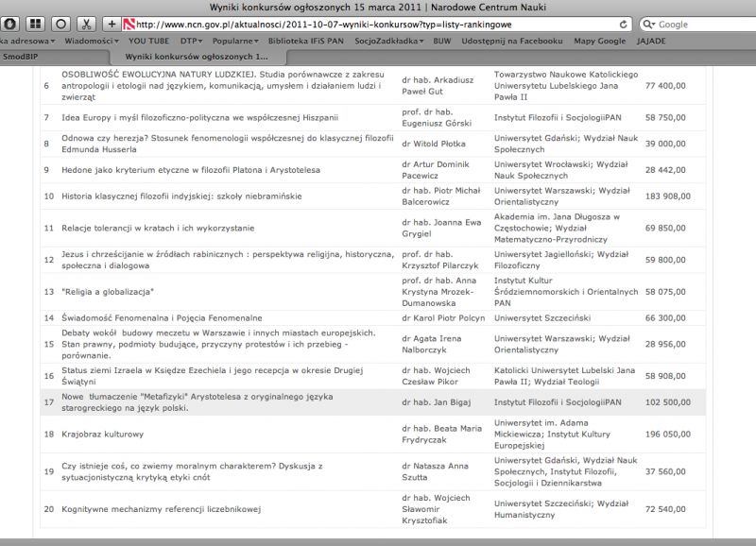Click amount '39 000,00'
756x546 pixels.
tap(665, 144)
